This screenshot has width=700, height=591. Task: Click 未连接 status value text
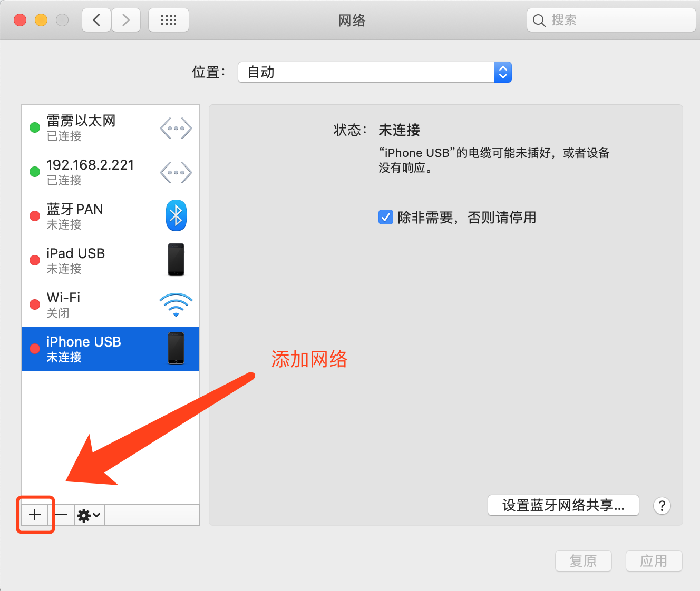[399, 130]
